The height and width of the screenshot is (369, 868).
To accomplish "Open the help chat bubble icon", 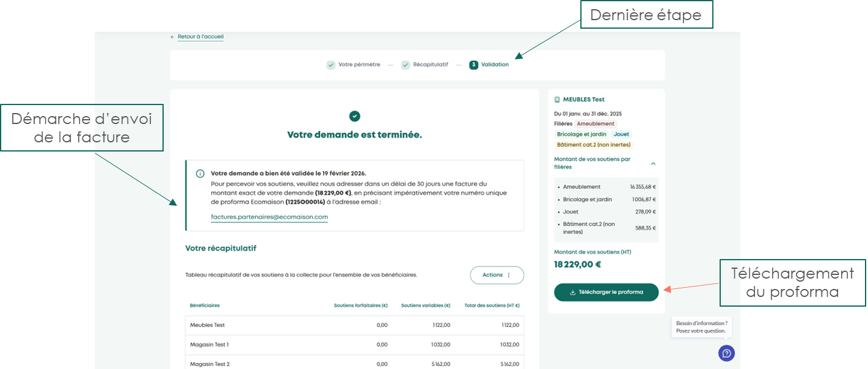I will (x=726, y=353).
